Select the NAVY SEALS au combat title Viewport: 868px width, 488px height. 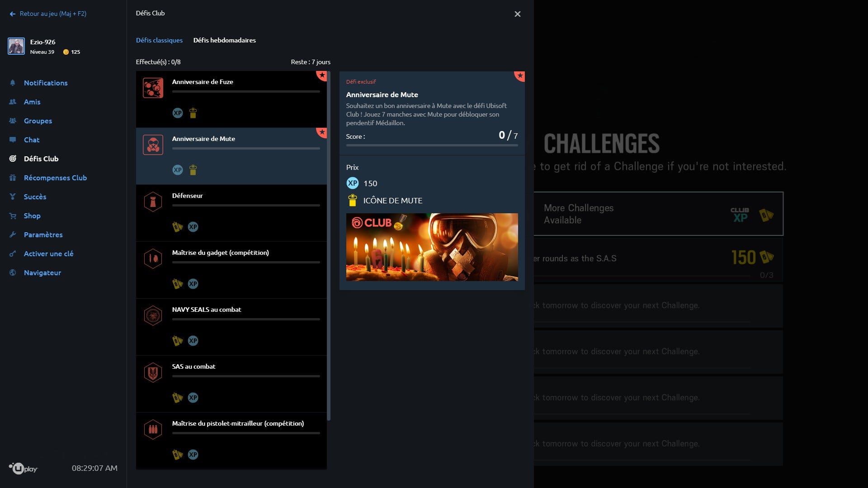207,310
